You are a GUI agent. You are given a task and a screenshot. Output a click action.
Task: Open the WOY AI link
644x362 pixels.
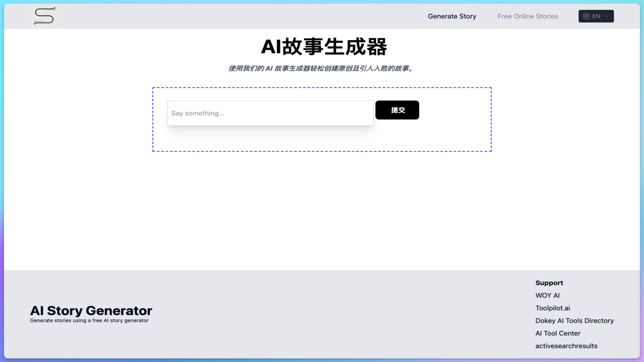pos(547,295)
